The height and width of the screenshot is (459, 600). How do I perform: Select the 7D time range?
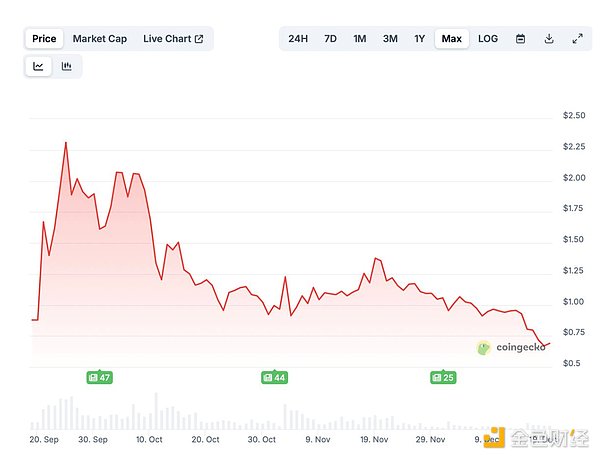(x=330, y=39)
